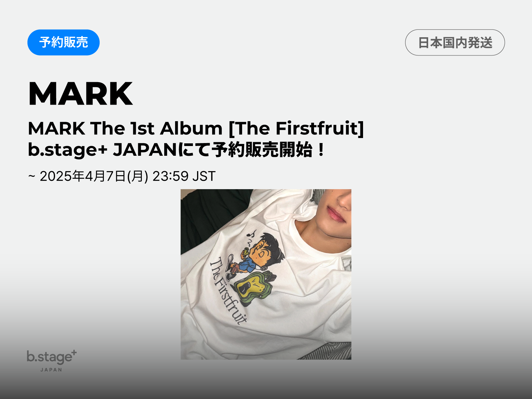Open the MARK The 1st Album [The Firstfruit] title
Viewport: 532px width, 399px height.
[x=196, y=128]
